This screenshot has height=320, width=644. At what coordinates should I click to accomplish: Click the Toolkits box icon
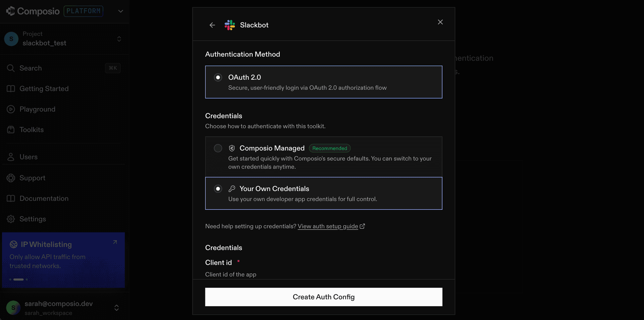point(11,130)
